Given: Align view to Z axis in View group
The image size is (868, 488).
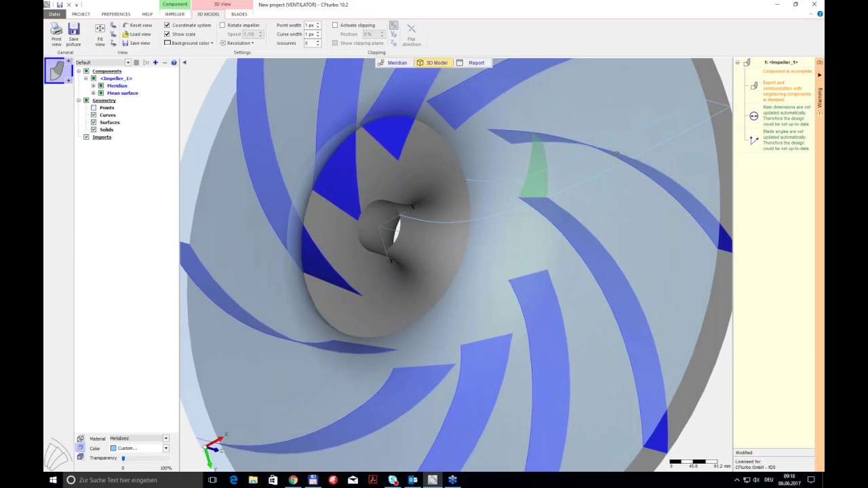Looking at the screenshot, I should [x=113, y=43].
